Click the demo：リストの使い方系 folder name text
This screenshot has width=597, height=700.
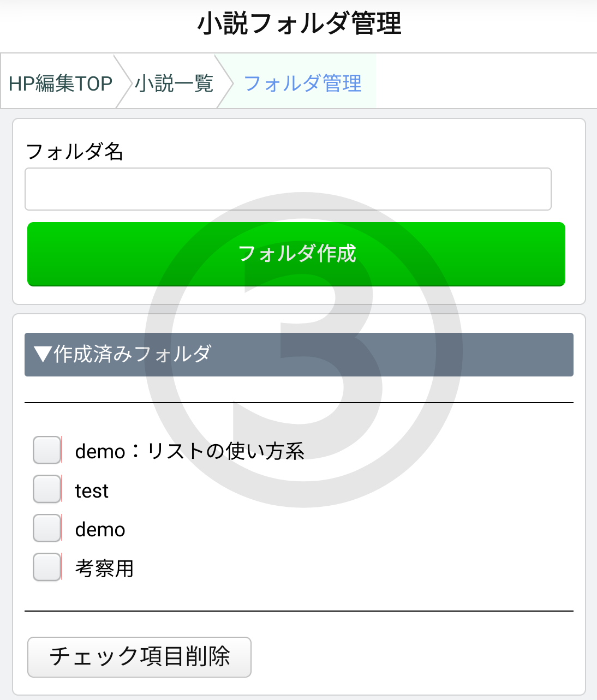189,451
